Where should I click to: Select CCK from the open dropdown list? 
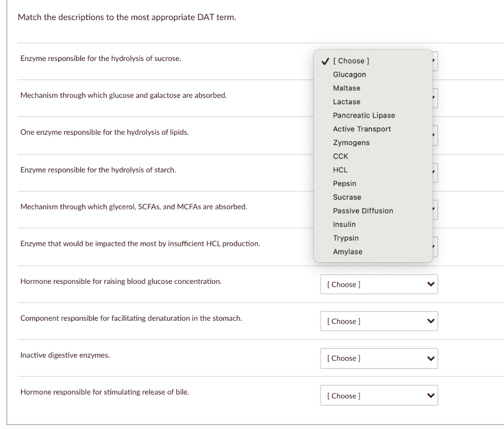340,156
